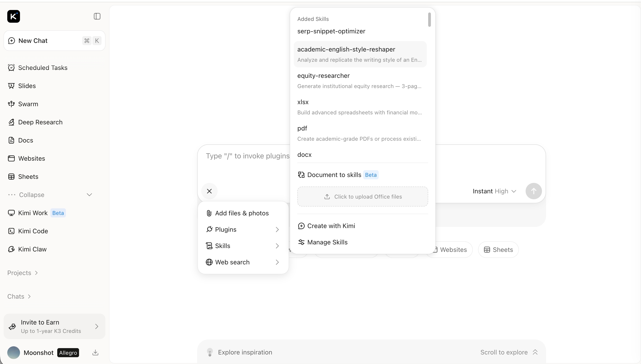The image size is (641, 364).
Task: Start a New Chat
Action: coord(55,41)
